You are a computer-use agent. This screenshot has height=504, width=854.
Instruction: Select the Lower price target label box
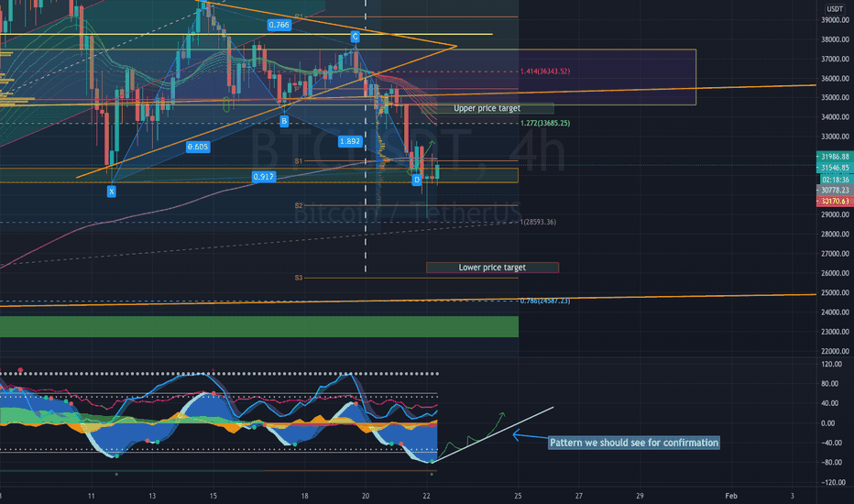click(x=492, y=268)
